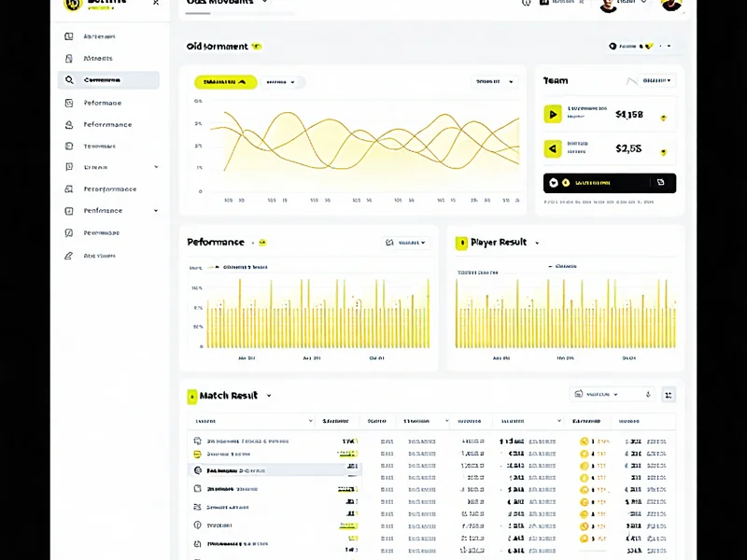Click the yellow back-arrow icon beside $2,55
Image resolution: width=747 pixels, height=560 pixels.
[553, 148]
